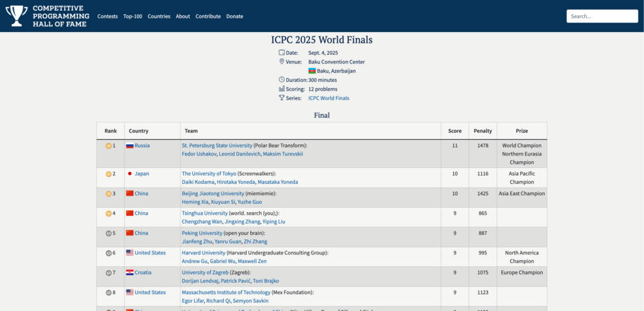Open Harvard University link
The image size is (644, 311).
coord(204,252)
